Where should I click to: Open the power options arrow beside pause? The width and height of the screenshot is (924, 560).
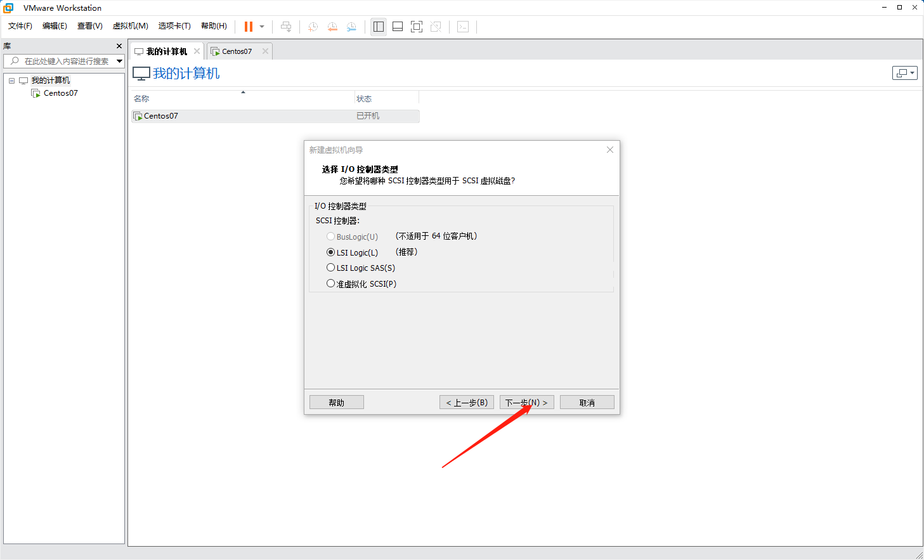(x=262, y=27)
